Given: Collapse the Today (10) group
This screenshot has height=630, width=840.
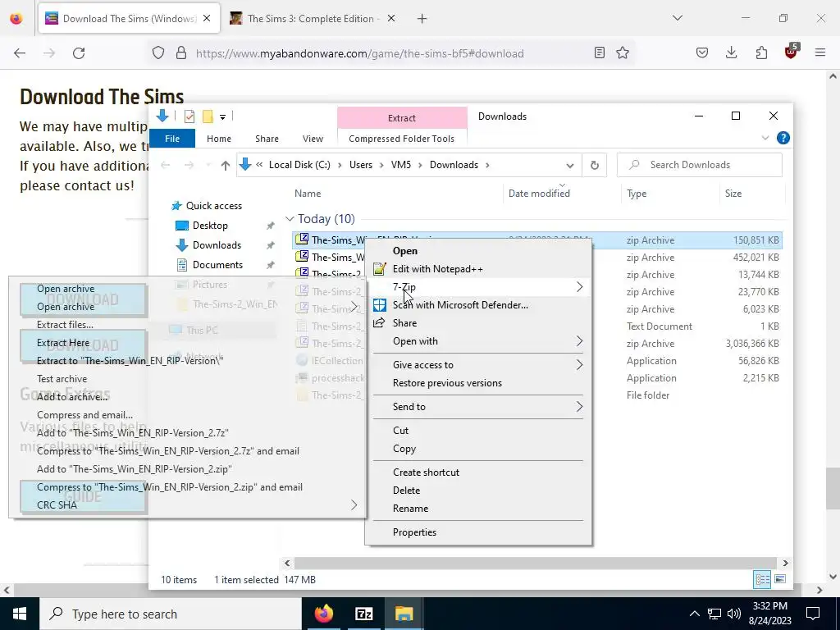Looking at the screenshot, I should (x=290, y=219).
